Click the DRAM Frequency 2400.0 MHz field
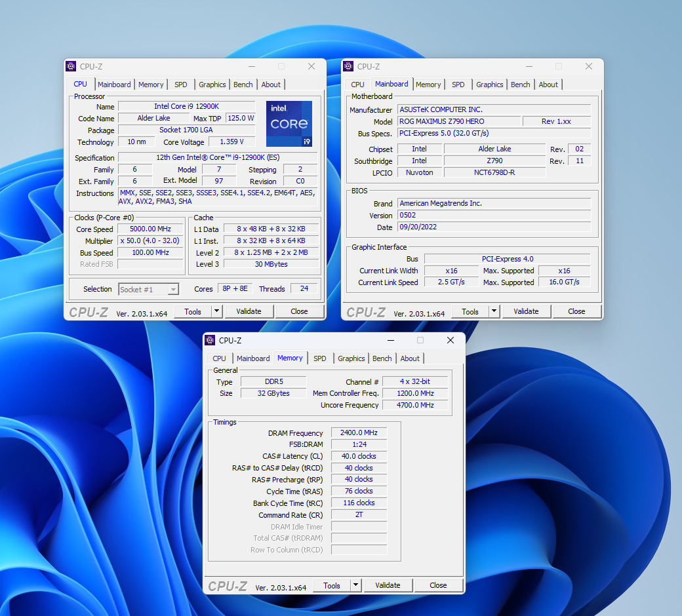682x616 pixels. (359, 433)
